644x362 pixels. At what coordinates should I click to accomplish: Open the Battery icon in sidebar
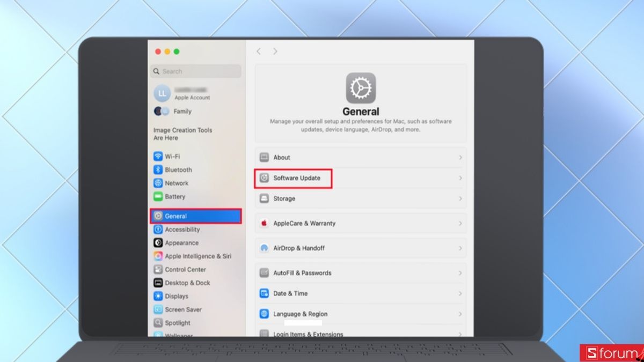coord(158,197)
